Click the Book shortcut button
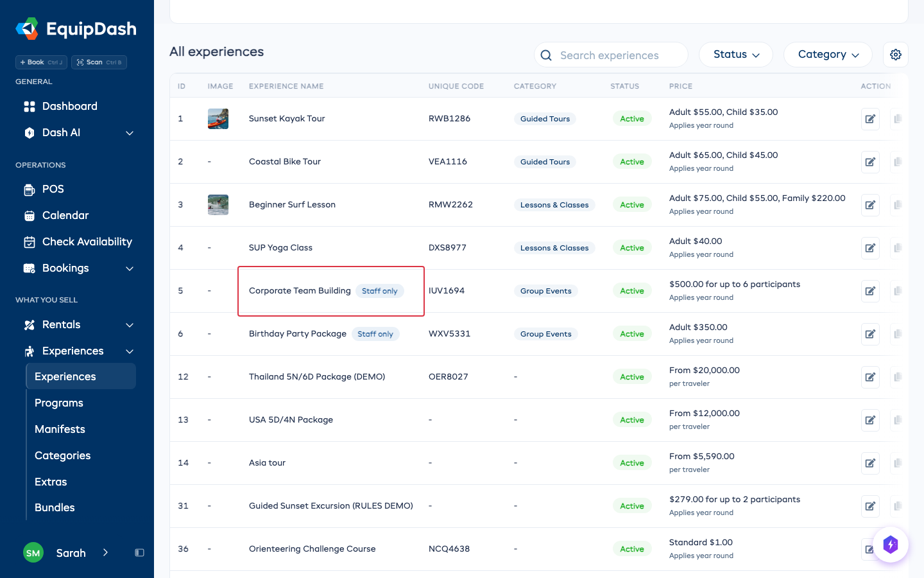 tap(42, 62)
